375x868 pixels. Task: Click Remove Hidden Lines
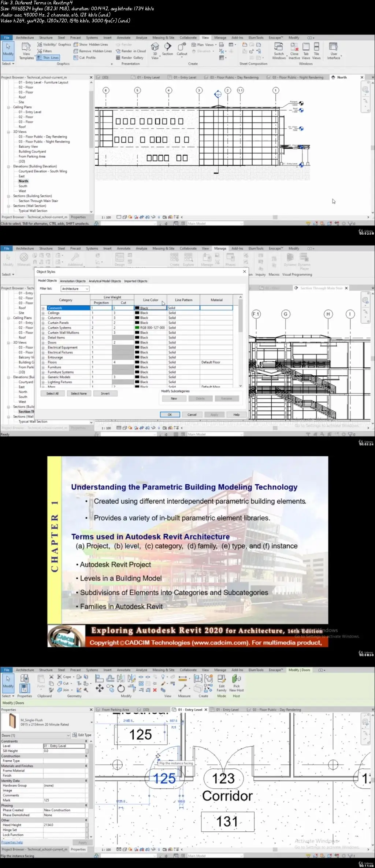coord(93,51)
